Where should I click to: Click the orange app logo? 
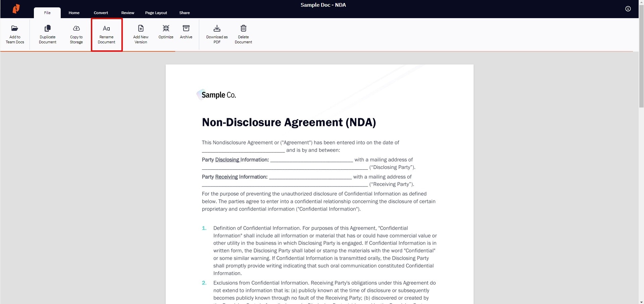[16, 9]
